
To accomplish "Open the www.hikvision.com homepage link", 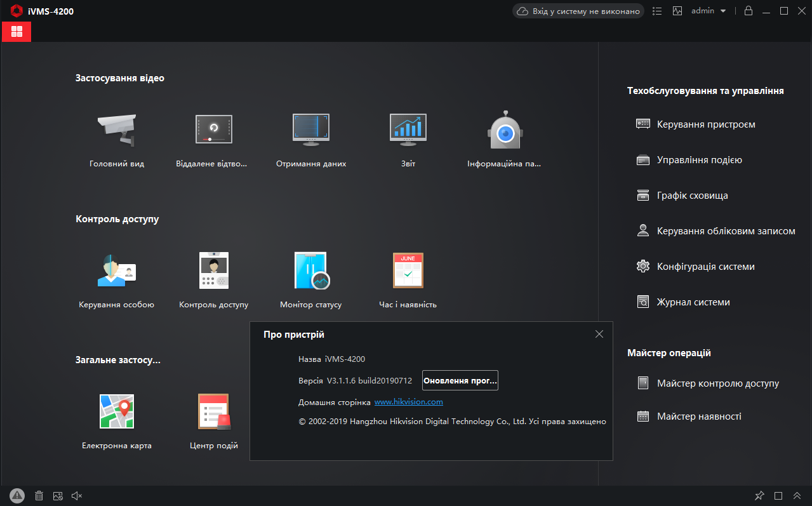I will [408, 402].
